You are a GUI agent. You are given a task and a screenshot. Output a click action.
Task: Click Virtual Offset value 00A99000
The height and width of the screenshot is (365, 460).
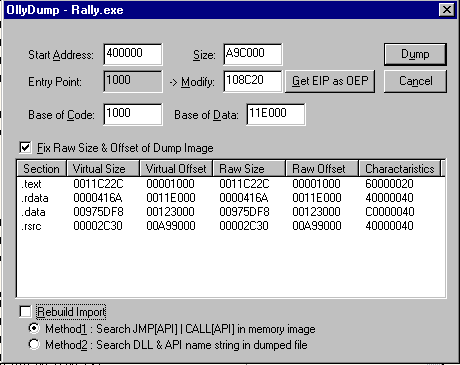point(171,226)
